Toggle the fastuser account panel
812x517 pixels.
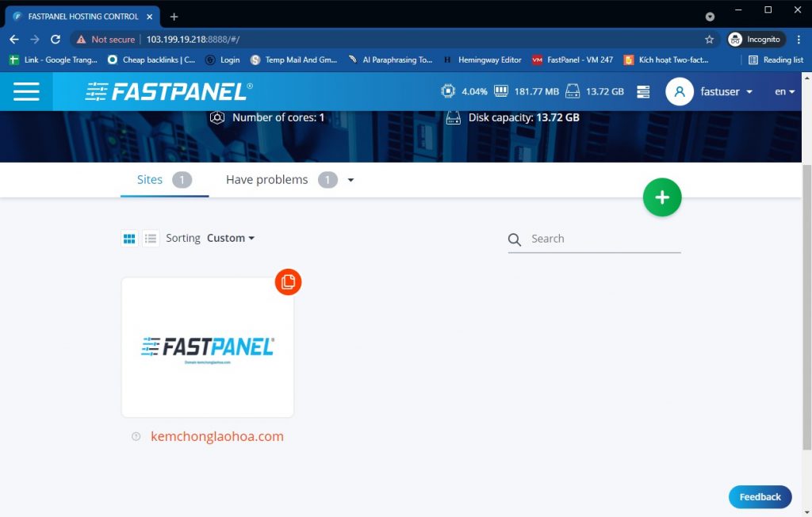(x=710, y=91)
